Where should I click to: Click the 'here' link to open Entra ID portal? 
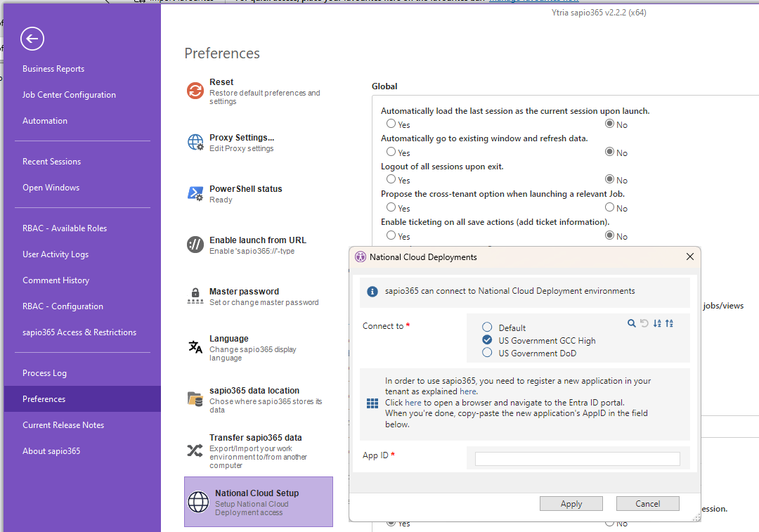click(x=413, y=403)
